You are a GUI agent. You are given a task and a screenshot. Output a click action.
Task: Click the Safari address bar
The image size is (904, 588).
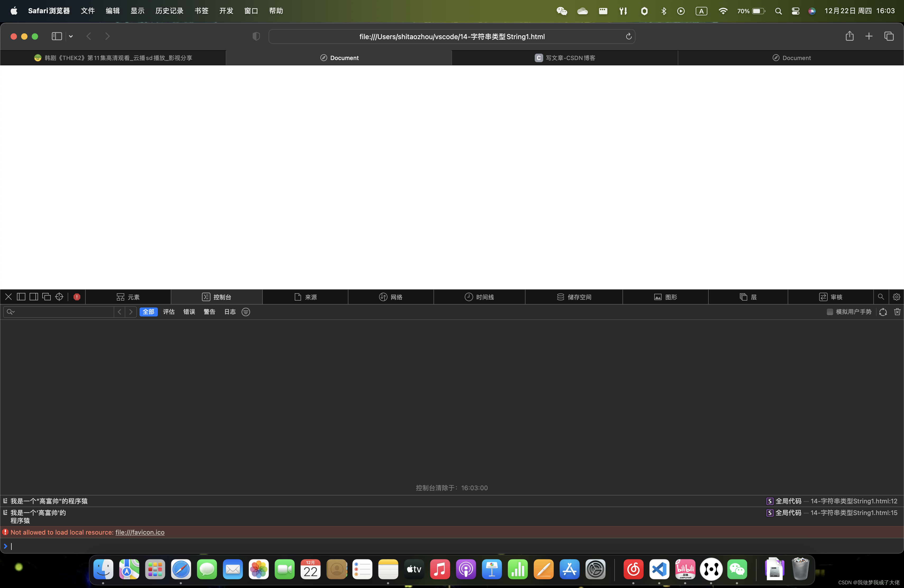[x=452, y=36]
